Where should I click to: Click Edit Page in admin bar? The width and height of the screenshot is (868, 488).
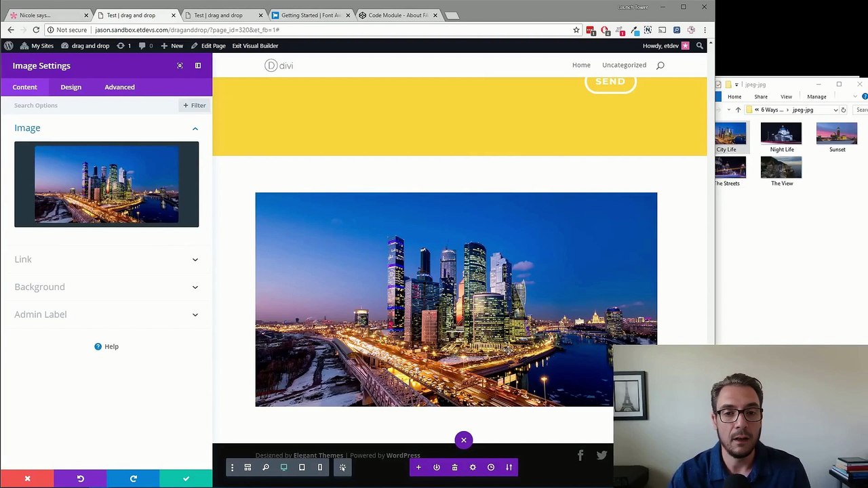point(208,45)
